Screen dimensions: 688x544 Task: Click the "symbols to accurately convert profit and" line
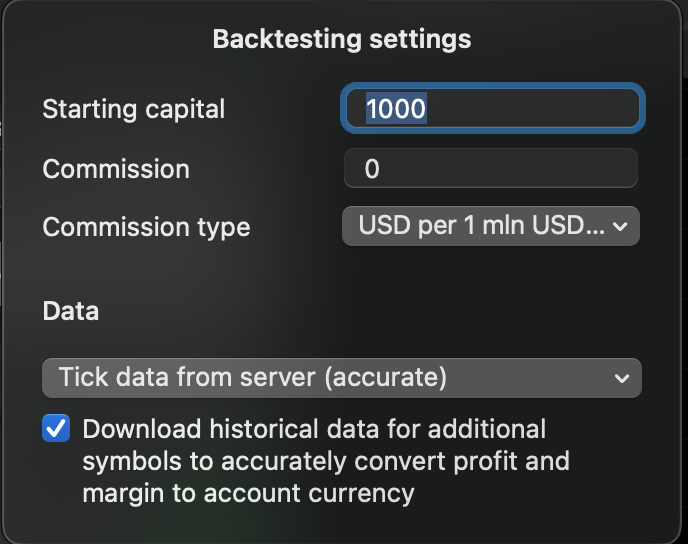[x=326, y=462]
